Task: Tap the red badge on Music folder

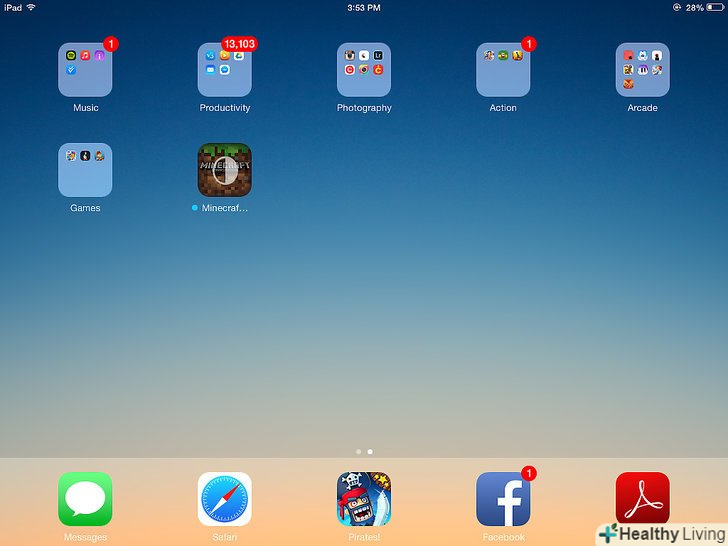Action: [x=110, y=44]
